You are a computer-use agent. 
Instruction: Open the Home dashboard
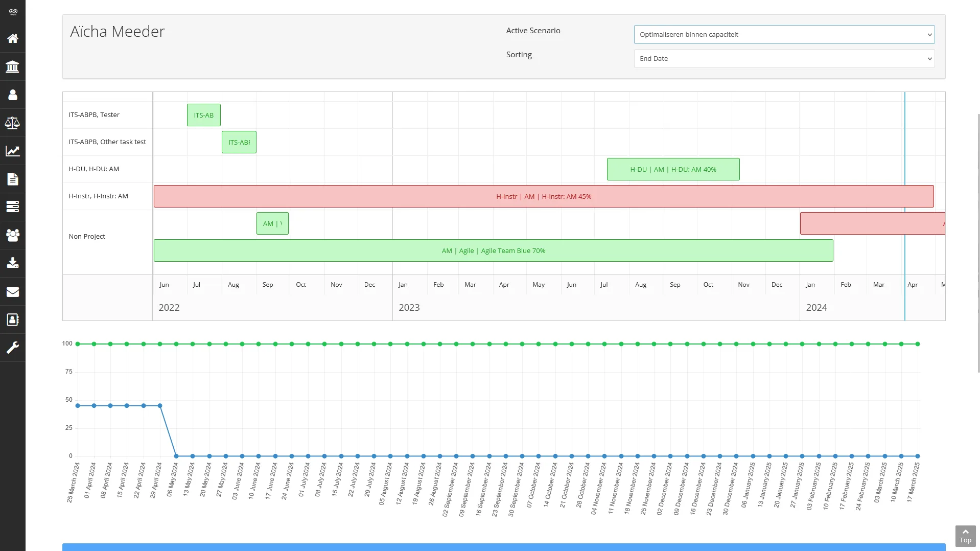pos(12,38)
